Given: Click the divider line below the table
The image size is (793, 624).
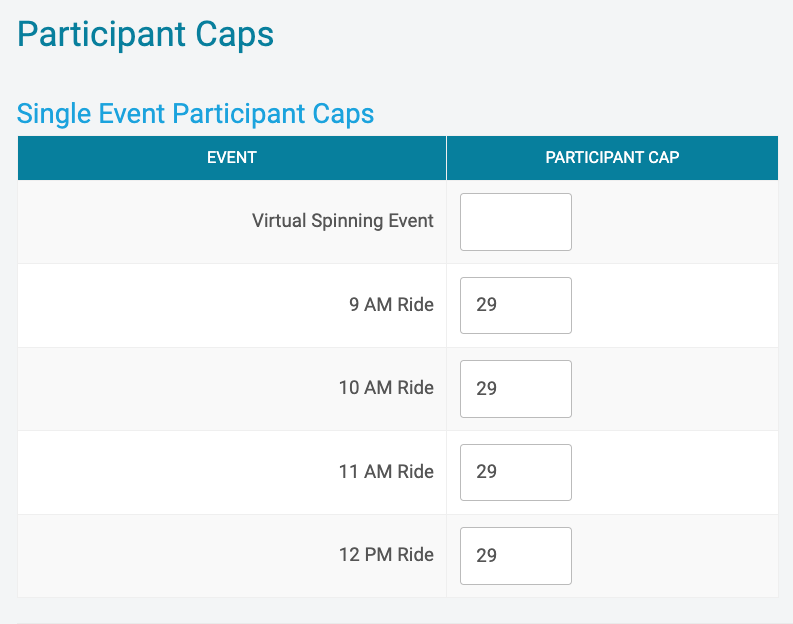Looking at the screenshot, I should coord(398,623).
